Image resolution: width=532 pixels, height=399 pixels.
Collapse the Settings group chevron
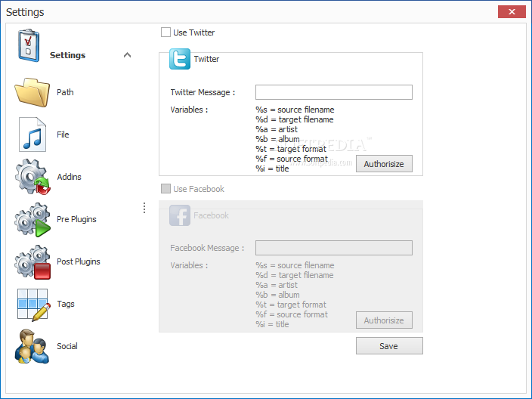tap(127, 55)
